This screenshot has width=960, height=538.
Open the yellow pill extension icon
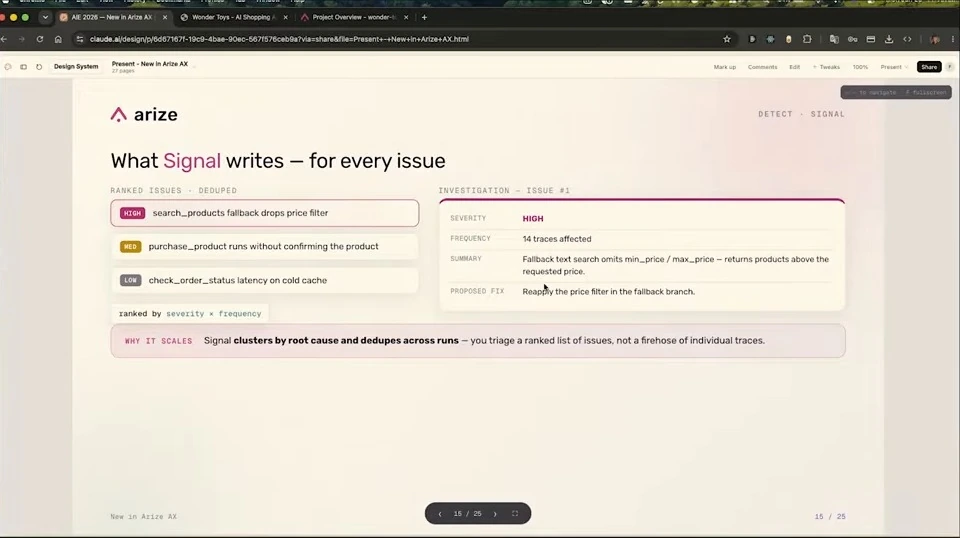coord(789,39)
